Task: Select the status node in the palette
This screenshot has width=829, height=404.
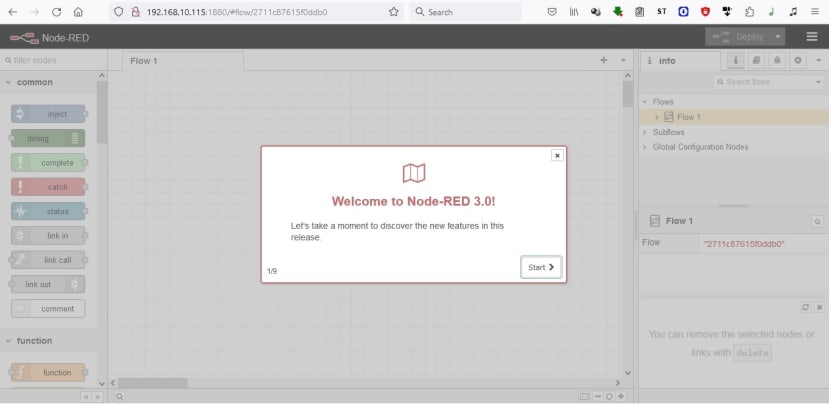Action: click(x=48, y=211)
